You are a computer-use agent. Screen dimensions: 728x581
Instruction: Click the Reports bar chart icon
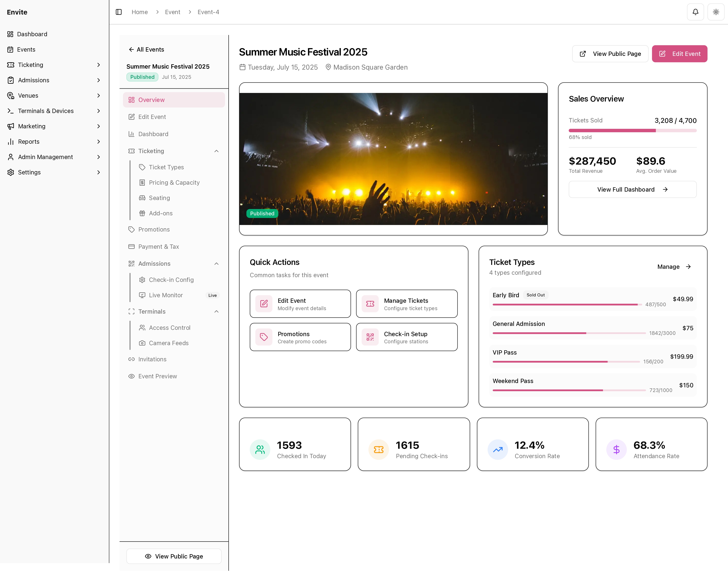point(11,142)
